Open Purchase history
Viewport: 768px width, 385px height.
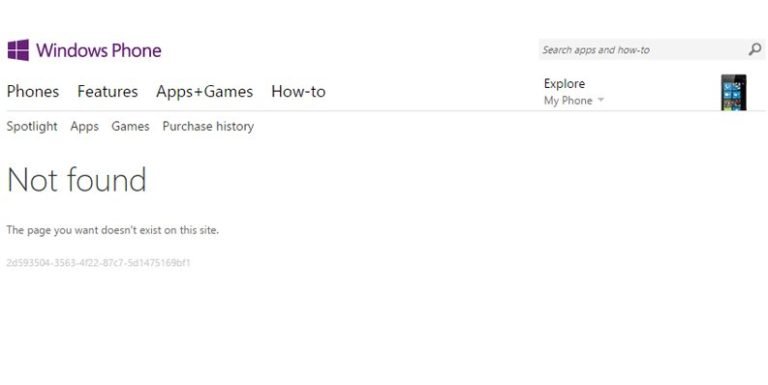[208, 126]
